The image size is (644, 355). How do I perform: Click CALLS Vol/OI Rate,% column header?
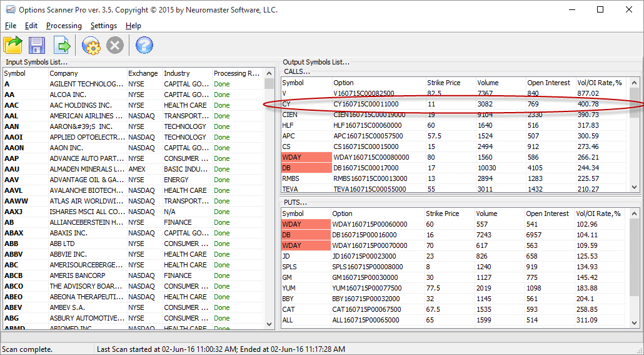tap(601, 83)
